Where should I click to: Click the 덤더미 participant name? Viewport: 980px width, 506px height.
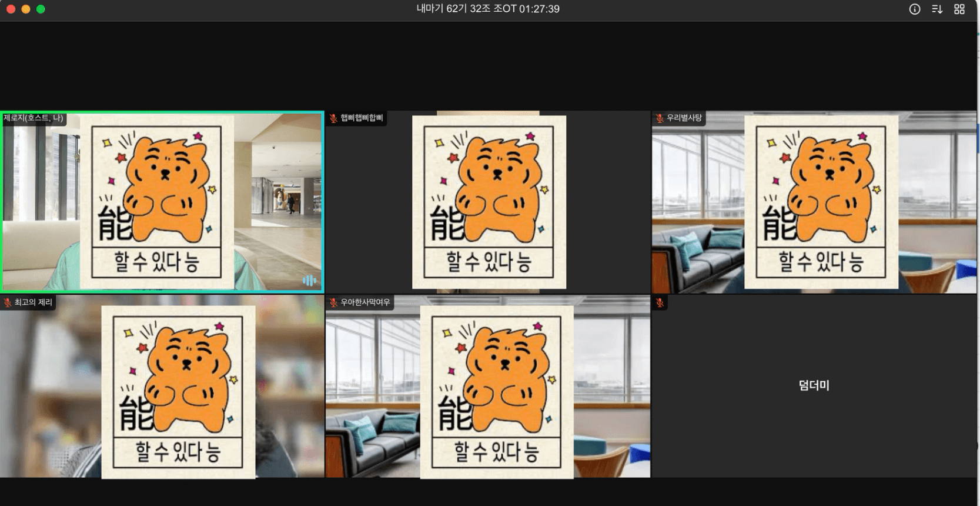point(814,385)
